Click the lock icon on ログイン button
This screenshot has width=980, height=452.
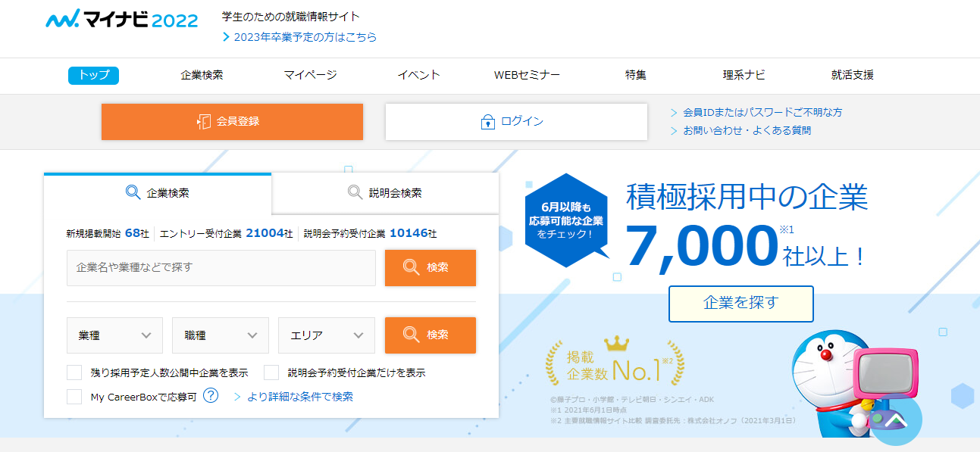pos(488,122)
